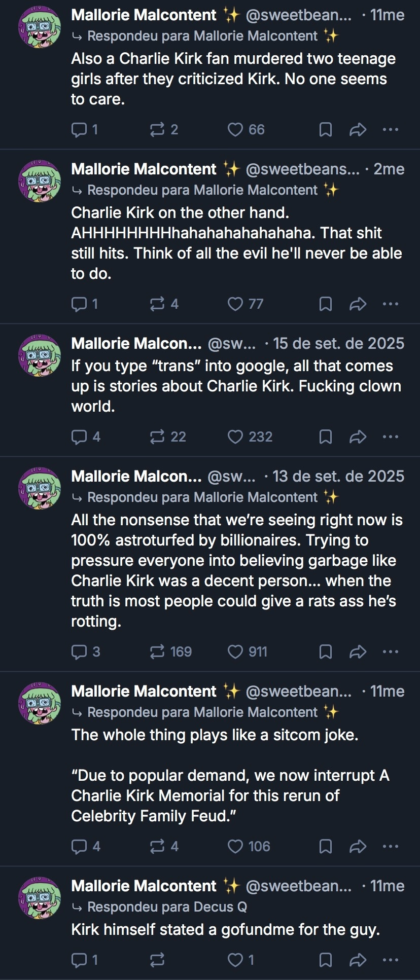
Task: View profile avatar on the 13 de set. post
Action: point(40,489)
